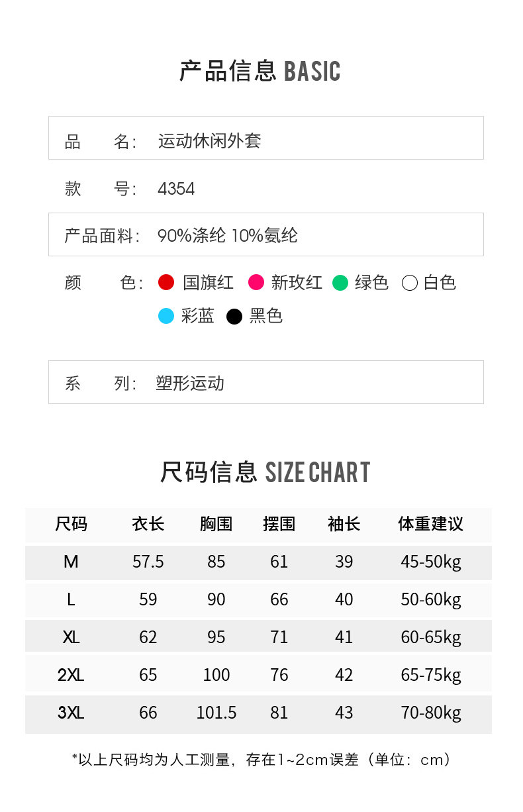523x812 pixels.
Task: Click the 65-75kg weight cell
Action: pyautogui.click(x=430, y=675)
